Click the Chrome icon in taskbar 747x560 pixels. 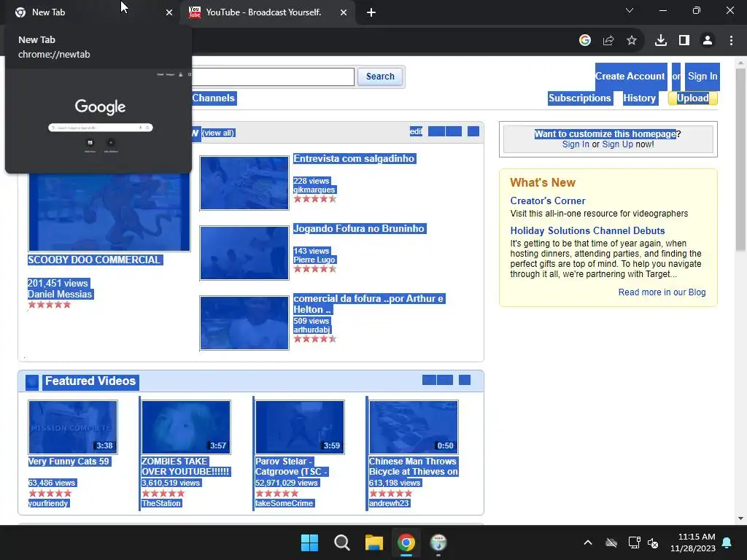coord(406,542)
